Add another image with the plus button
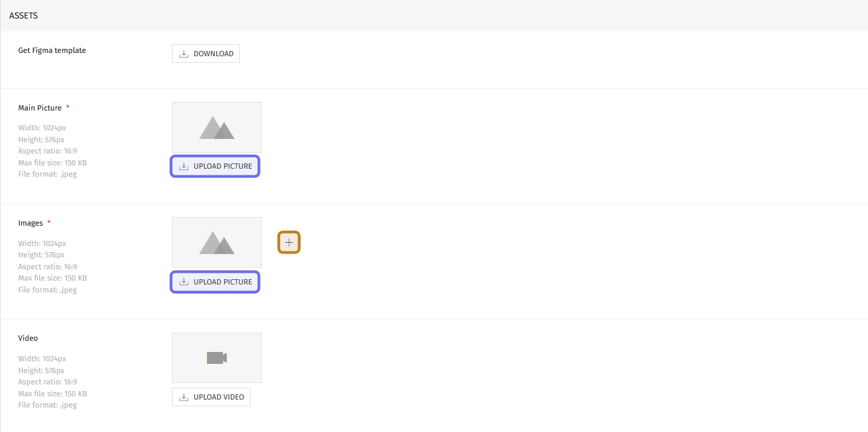Viewport: 868px width, 432px height. (x=289, y=243)
